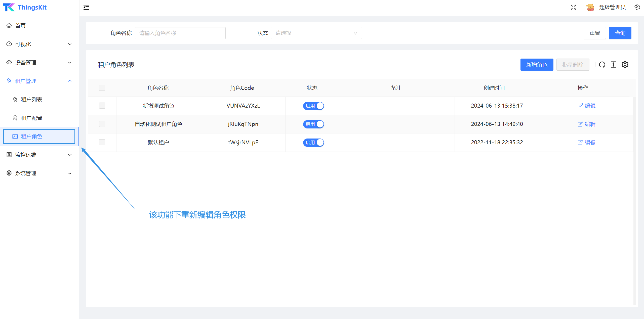Click the device icon beside 设备管理
Screen dimensions: 644x319
pyautogui.click(x=9, y=62)
